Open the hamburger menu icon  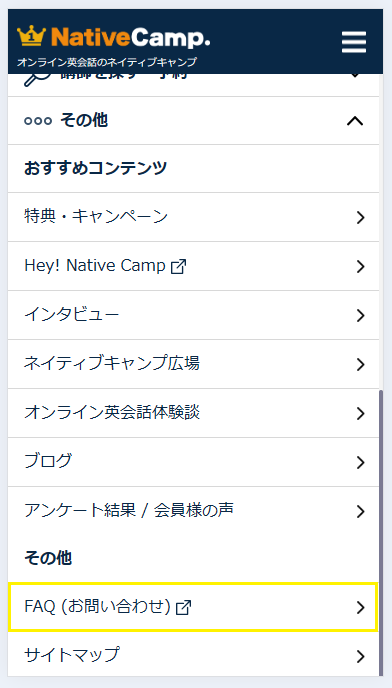354,42
